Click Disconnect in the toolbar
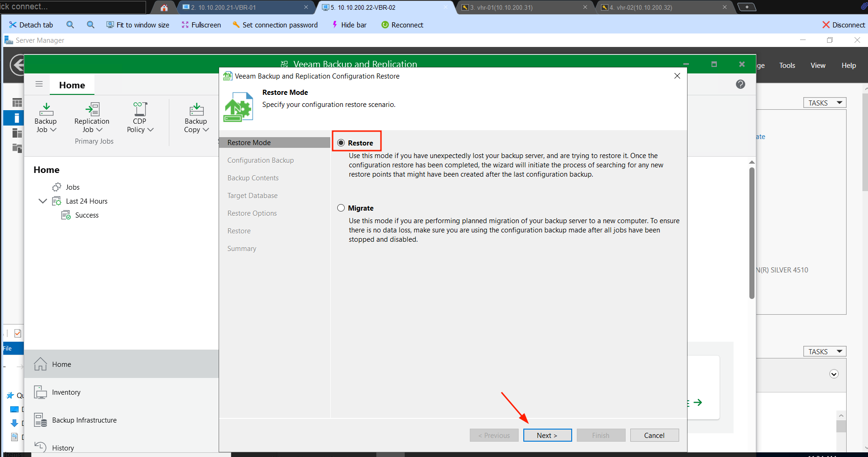Image resolution: width=868 pixels, height=457 pixels. click(844, 25)
